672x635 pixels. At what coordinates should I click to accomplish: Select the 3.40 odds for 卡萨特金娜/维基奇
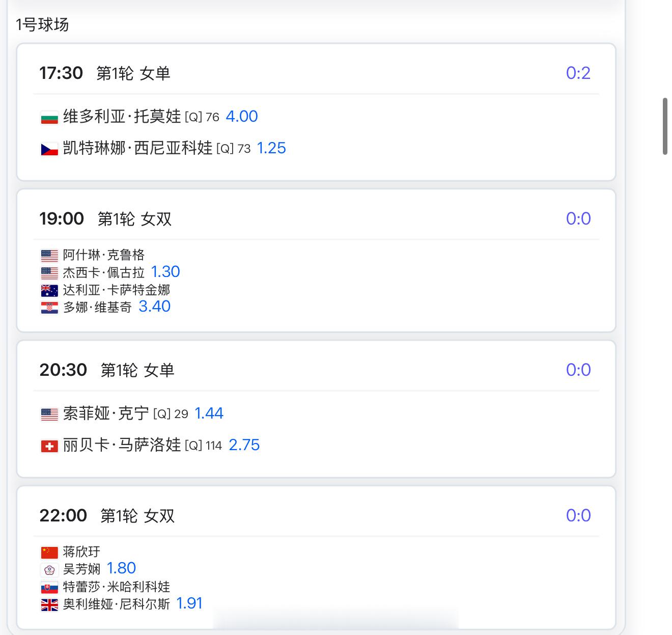(x=155, y=307)
